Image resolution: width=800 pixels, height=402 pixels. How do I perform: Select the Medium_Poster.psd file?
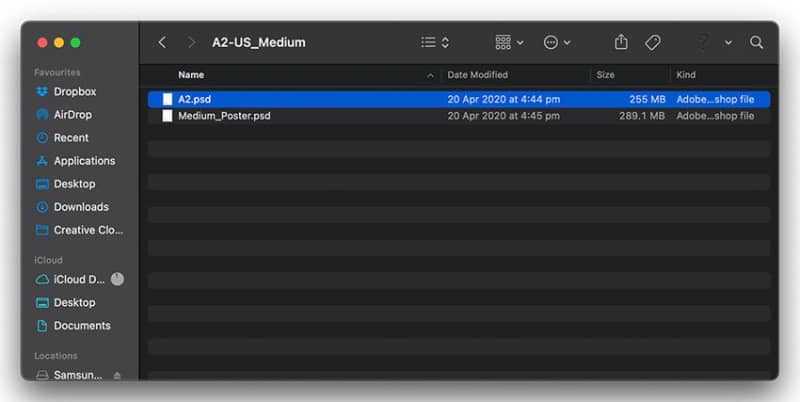pyautogui.click(x=459, y=116)
